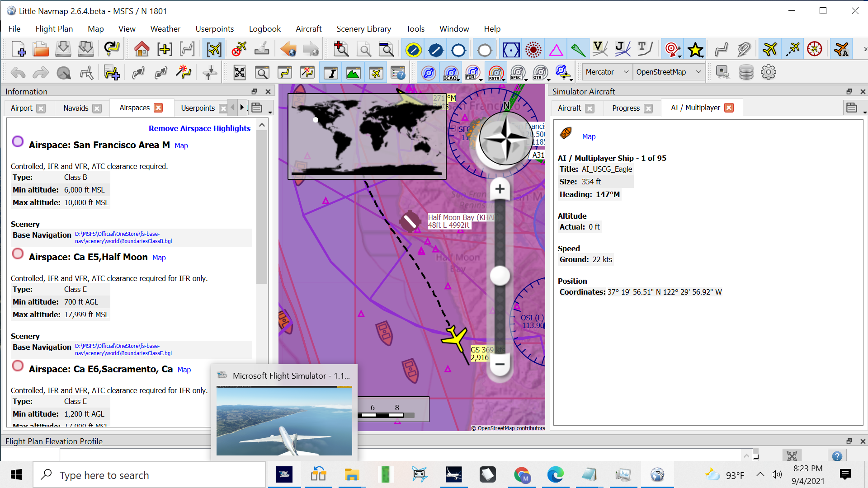Expand the userpoints star dropdown

(702, 56)
